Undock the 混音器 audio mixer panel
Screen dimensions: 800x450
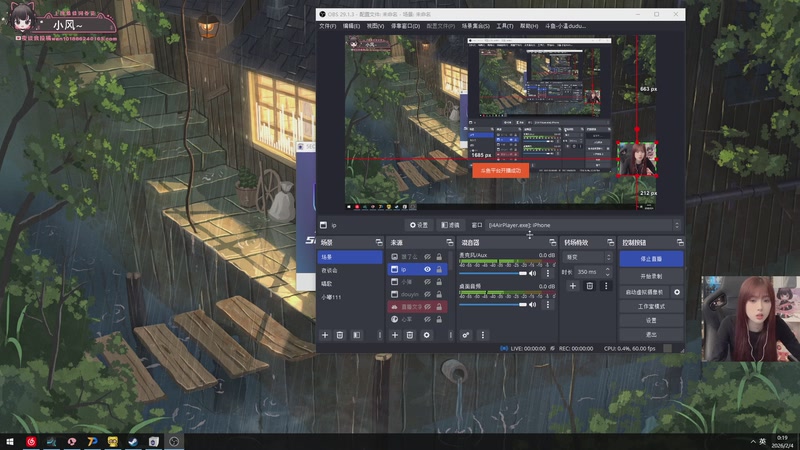click(x=553, y=242)
